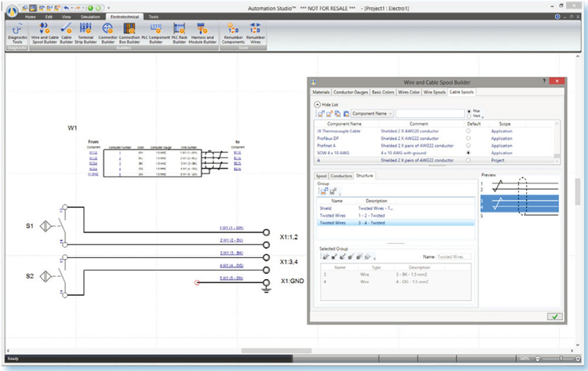Sort list by Component Name header
588x371 pixels.
(344, 124)
